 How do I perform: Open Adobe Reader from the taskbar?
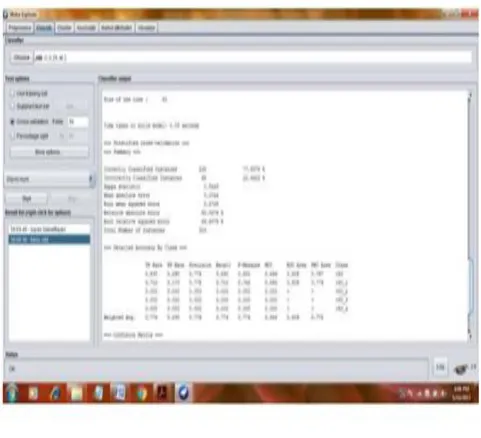163,393
